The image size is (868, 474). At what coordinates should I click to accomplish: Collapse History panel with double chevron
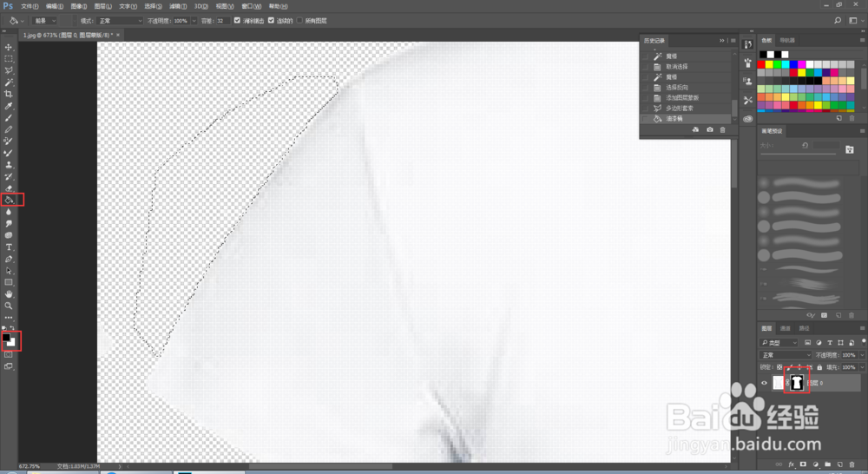pyautogui.click(x=722, y=41)
